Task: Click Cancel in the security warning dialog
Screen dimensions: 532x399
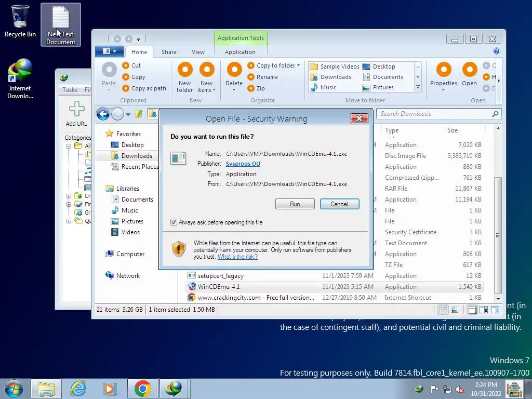Action: (339, 204)
